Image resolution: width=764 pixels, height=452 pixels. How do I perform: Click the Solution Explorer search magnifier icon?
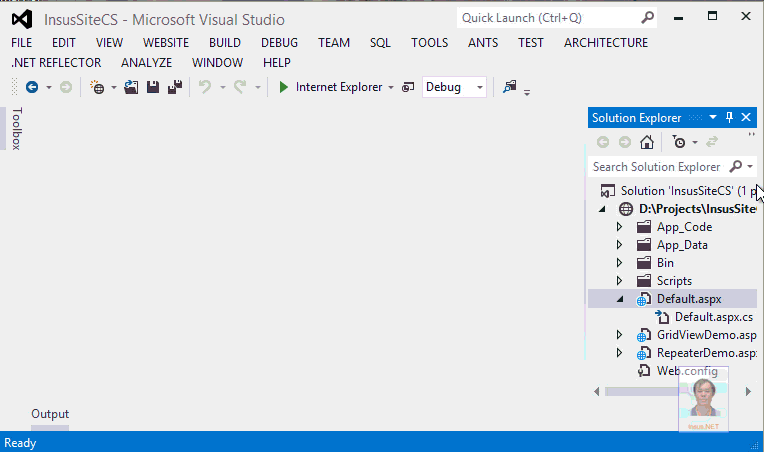pyautogui.click(x=736, y=167)
